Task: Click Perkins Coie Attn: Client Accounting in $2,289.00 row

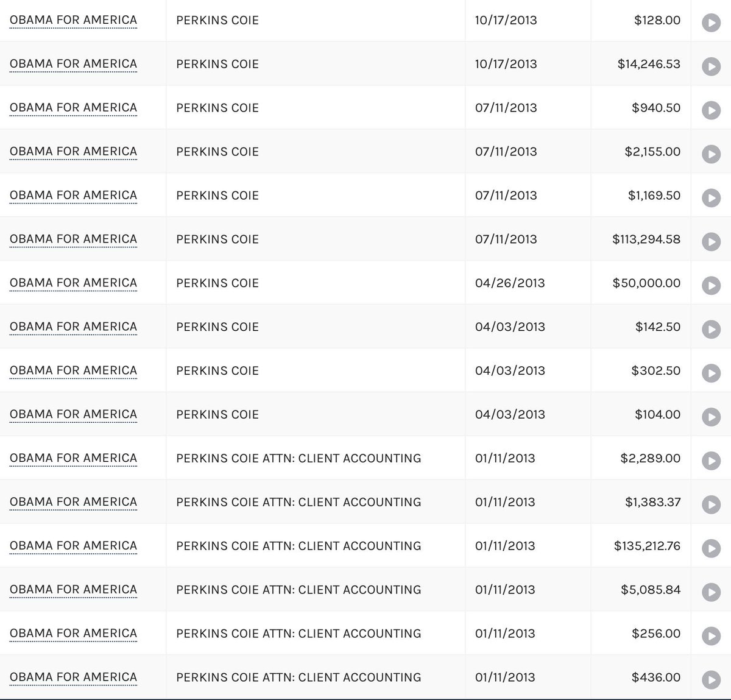Action: click(298, 459)
